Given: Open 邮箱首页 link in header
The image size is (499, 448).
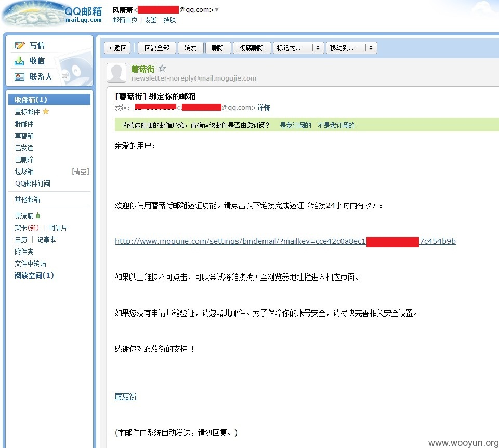Looking at the screenshot, I should (x=125, y=20).
